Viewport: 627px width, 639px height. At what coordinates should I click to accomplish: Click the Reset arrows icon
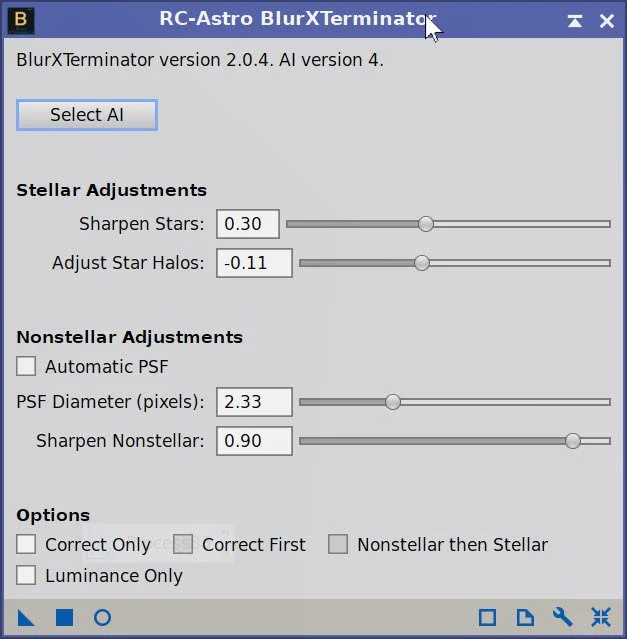[601, 617]
